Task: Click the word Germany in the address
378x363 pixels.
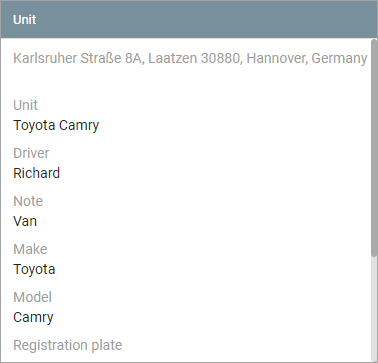Action: pos(339,59)
